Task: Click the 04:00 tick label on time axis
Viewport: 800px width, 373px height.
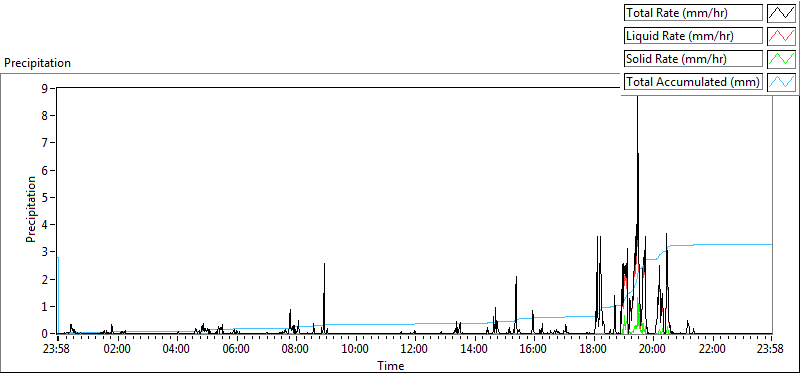Action: (x=177, y=350)
